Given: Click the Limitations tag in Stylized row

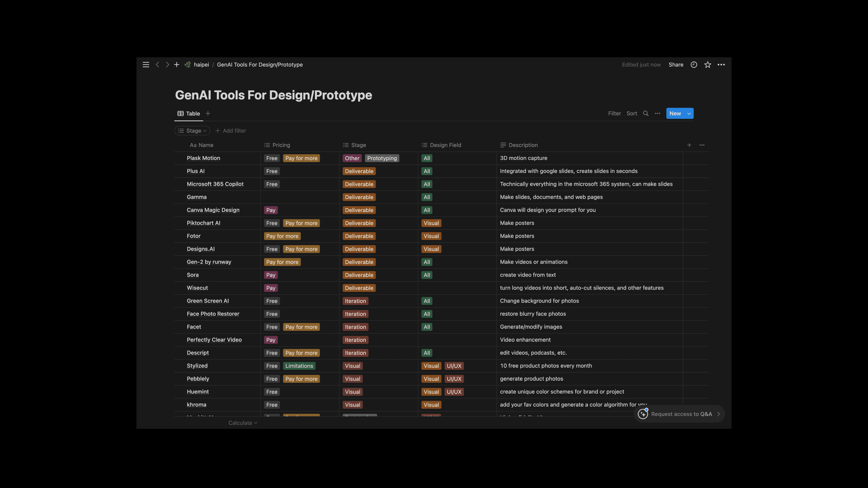Looking at the screenshot, I should pos(299,366).
